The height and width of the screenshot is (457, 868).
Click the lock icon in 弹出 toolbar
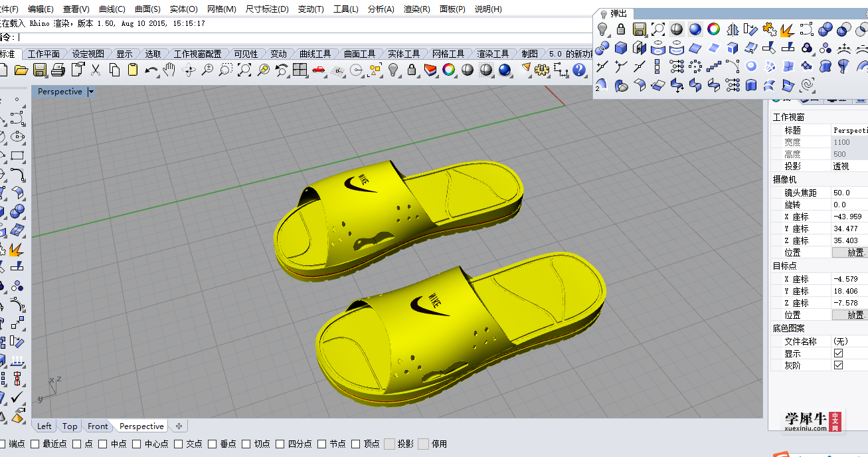coord(621,29)
